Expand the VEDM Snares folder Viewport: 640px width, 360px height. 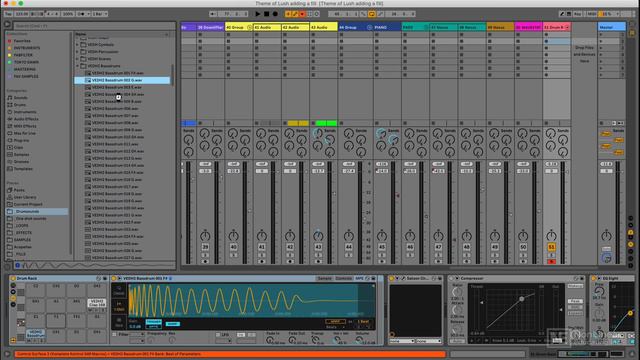pos(78,59)
